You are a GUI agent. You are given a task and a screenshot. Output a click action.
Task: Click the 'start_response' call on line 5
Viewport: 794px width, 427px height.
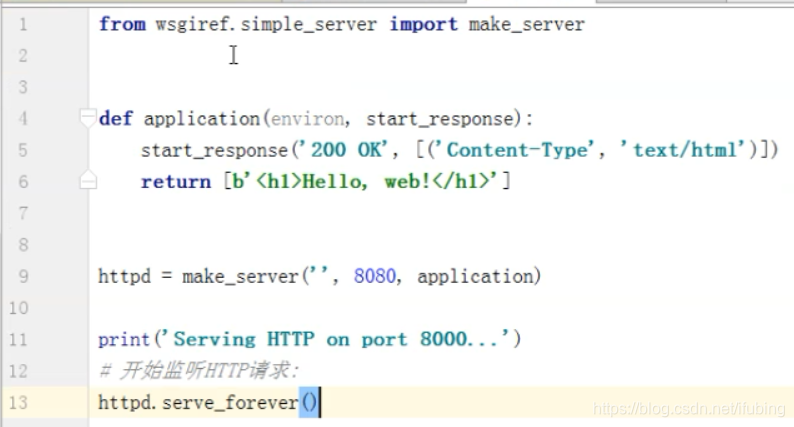[214, 150]
